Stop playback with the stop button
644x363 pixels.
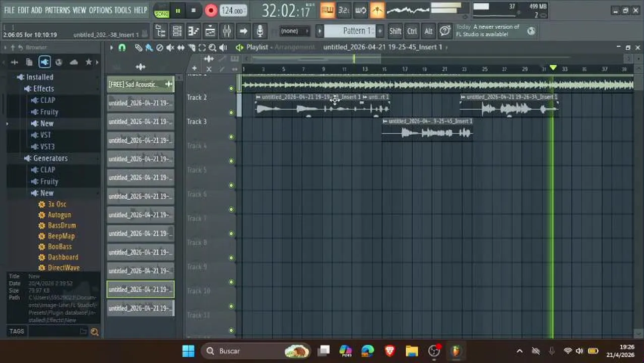click(x=194, y=11)
